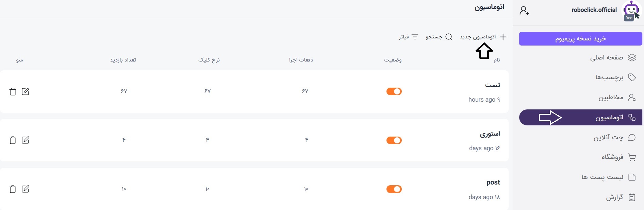The image size is (644, 210).
Task: Select فروشگاه shop in the sidebar
Action: 618,157
